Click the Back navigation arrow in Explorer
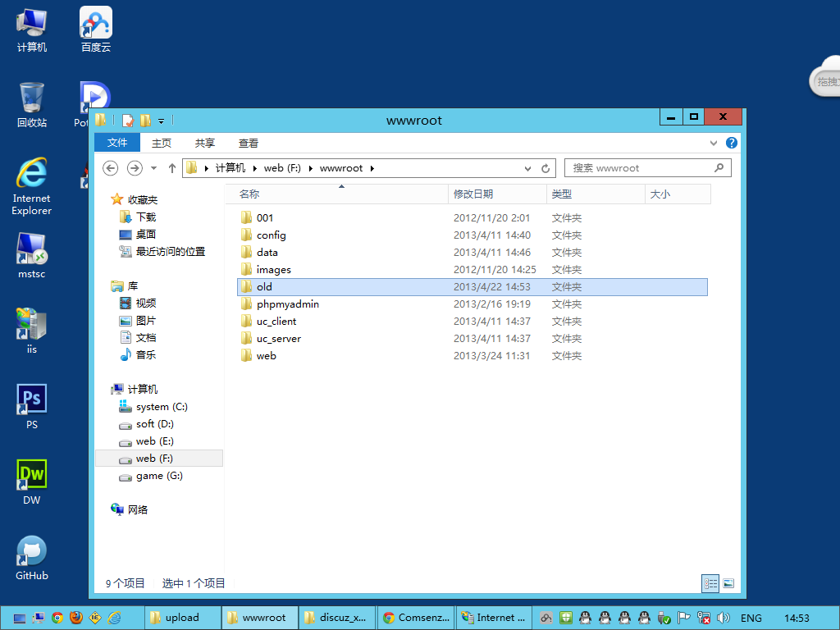Viewport: 840px width, 630px height. coord(111,168)
